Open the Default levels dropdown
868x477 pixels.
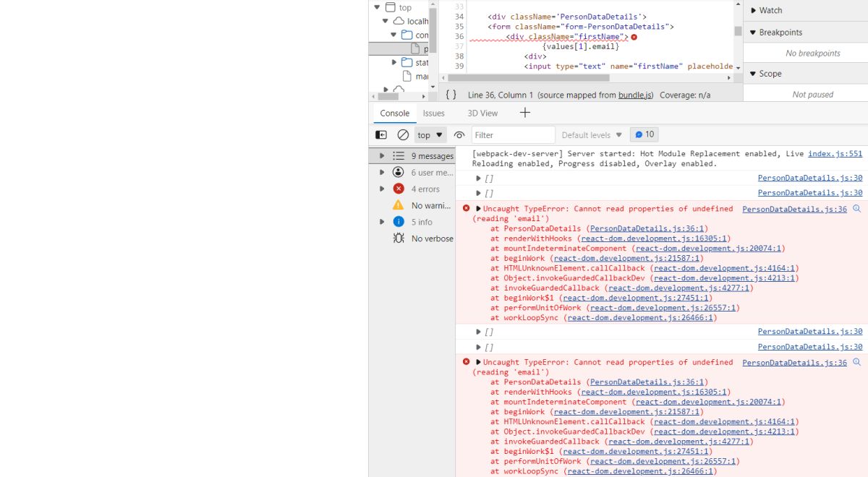(592, 135)
